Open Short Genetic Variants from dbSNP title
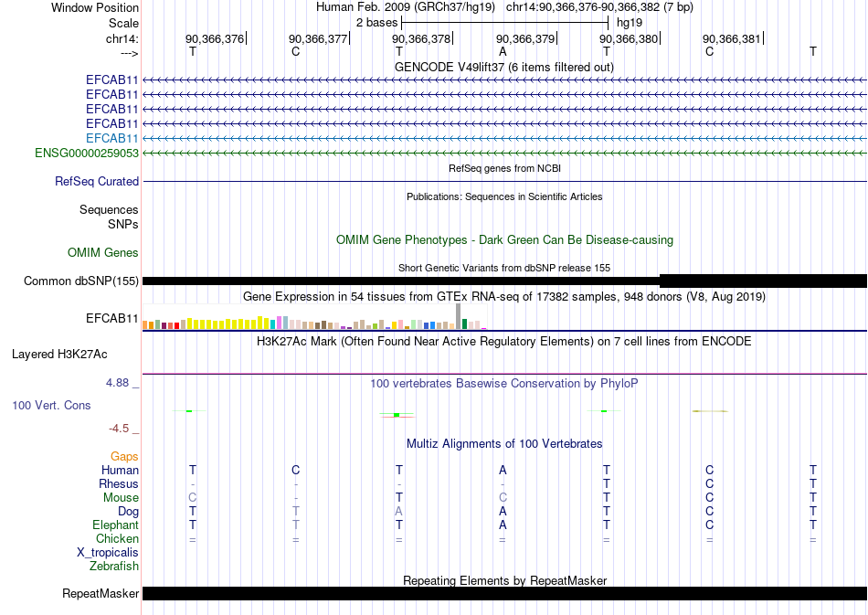This screenshot has height=615, width=868. [x=504, y=268]
